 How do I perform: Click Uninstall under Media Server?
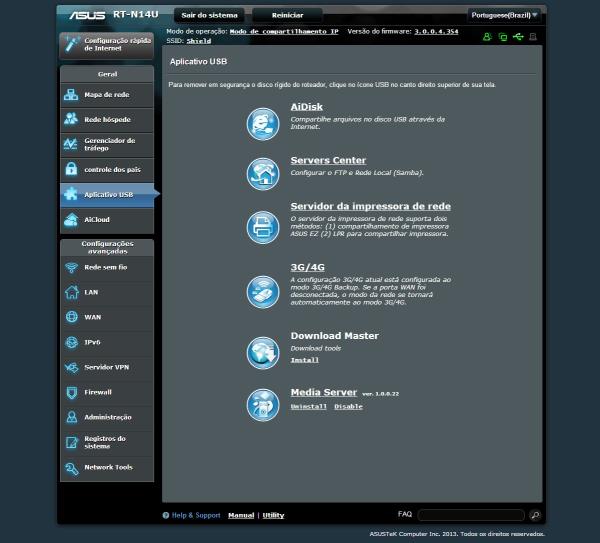pyautogui.click(x=308, y=407)
